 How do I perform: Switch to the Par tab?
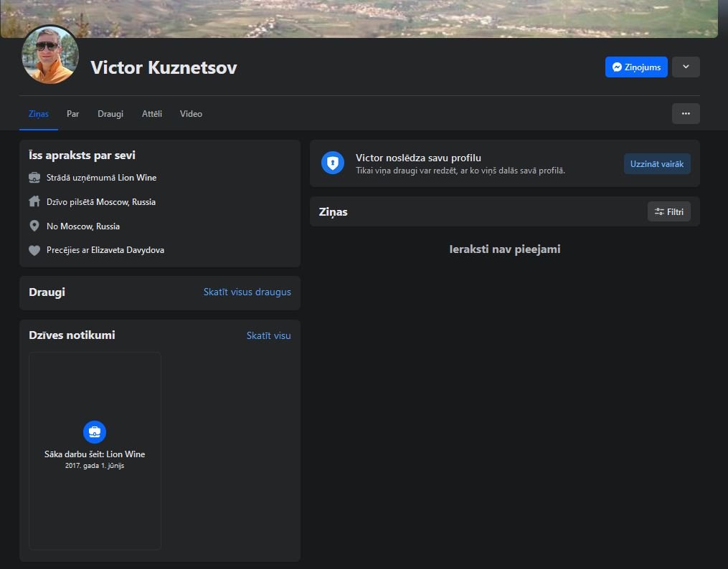pos(73,114)
